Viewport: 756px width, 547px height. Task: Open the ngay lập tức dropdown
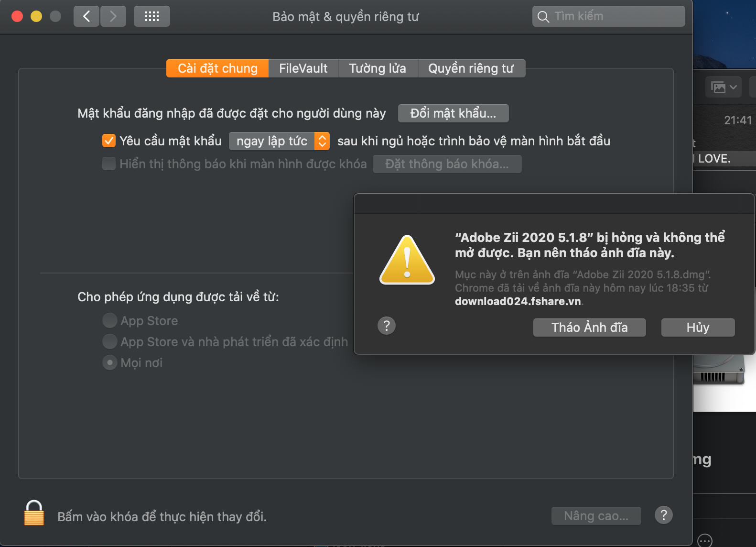tap(279, 141)
